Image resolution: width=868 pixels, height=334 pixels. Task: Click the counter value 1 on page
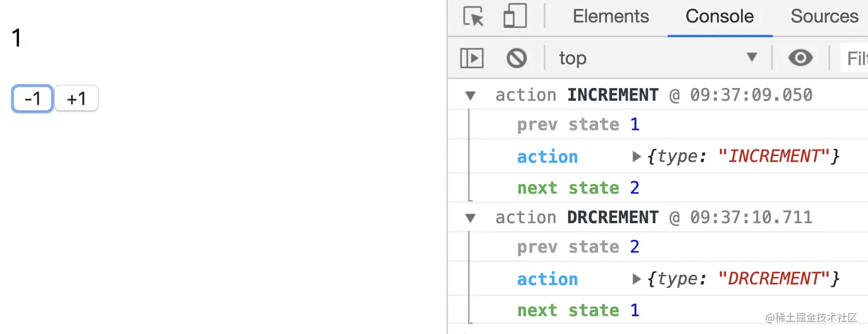pyautogui.click(x=17, y=39)
